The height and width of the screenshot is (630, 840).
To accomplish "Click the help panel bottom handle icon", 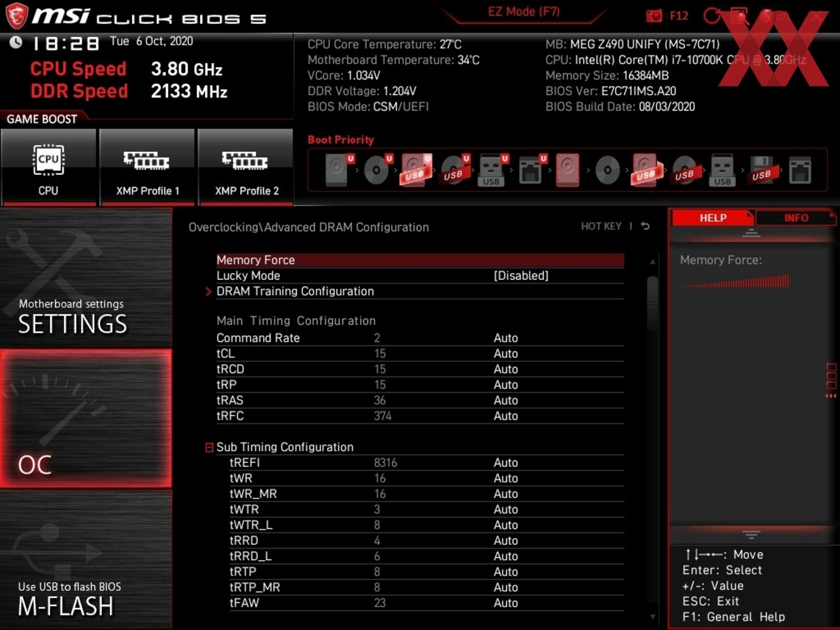I will tap(751, 534).
